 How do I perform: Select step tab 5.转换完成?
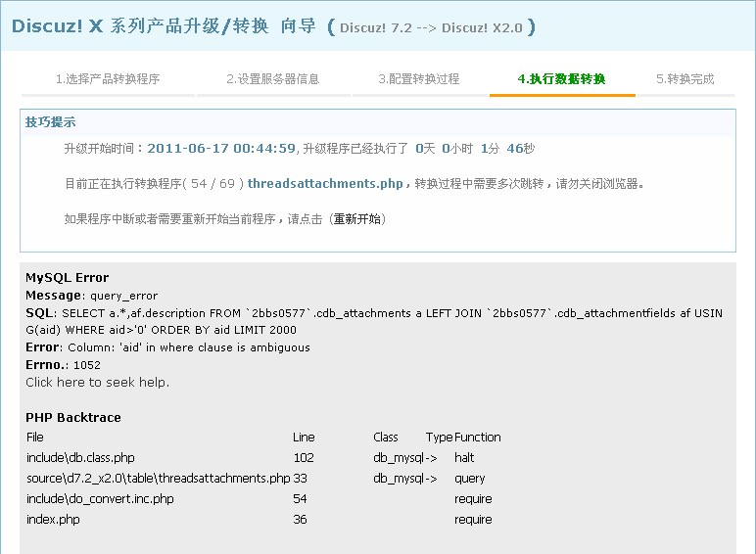[x=685, y=79]
